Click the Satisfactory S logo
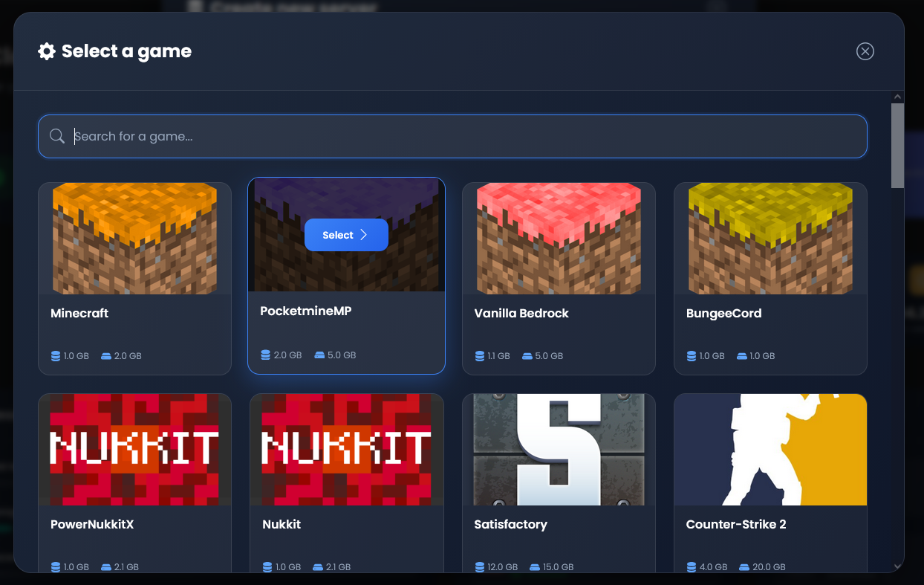Screen dimensions: 924x585 pyautogui.click(x=559, y=449)
